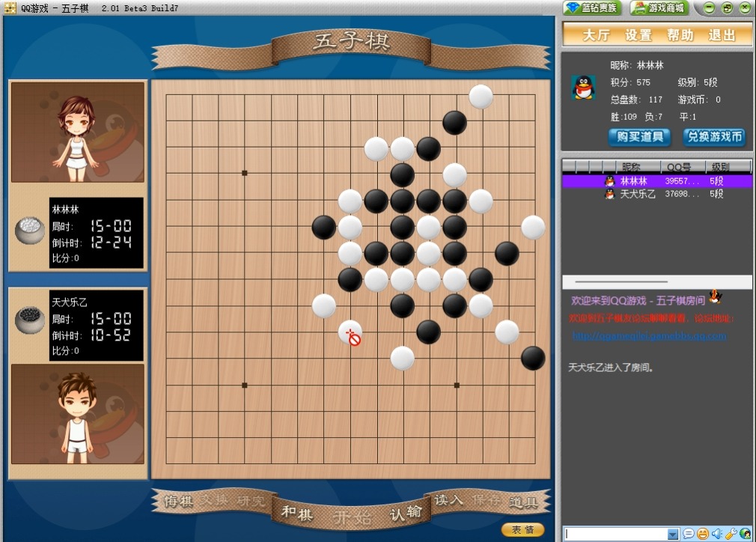756x542 pixels.
Task: Click 研究 research button
Action: [x=251, y=501]
